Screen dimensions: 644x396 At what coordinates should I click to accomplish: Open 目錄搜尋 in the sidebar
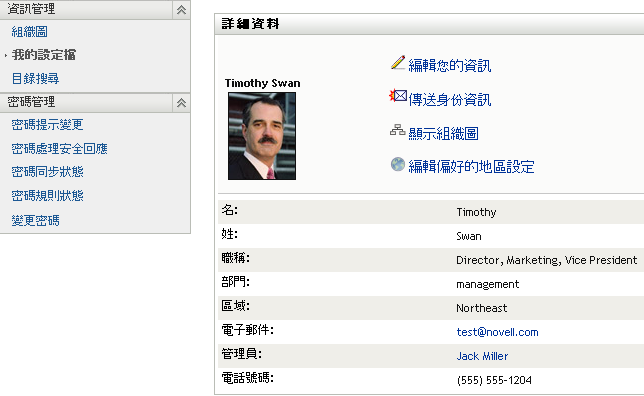[35, 78]
